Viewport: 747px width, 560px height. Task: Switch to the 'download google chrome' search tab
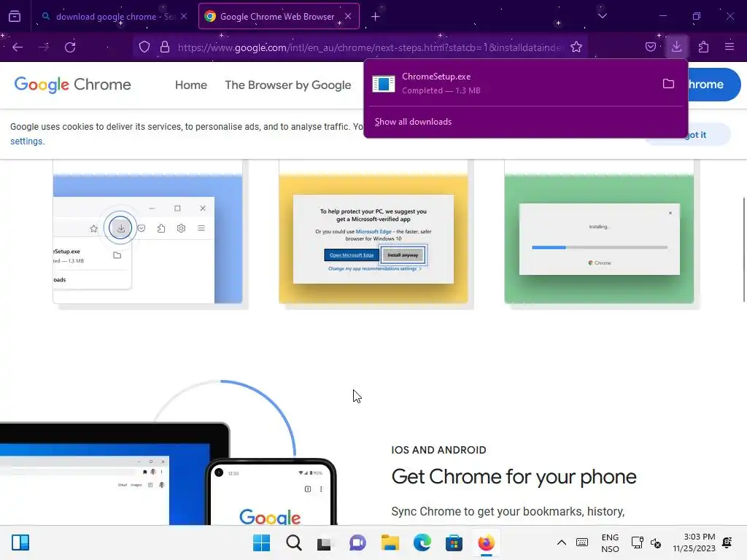pyautogui.click(x=113, y=17)
